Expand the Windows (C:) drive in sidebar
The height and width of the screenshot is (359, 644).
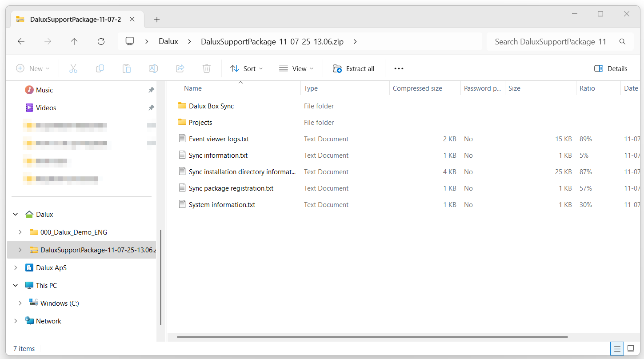coord(20,303)
